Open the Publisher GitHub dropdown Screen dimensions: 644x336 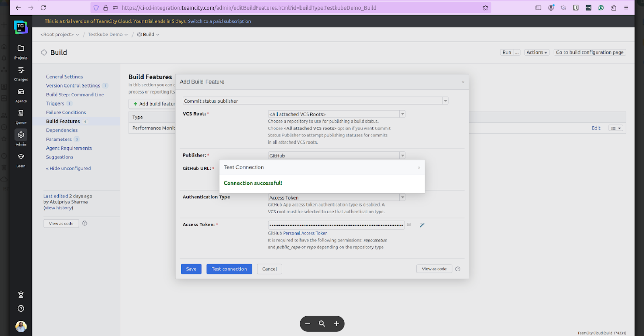336,155
